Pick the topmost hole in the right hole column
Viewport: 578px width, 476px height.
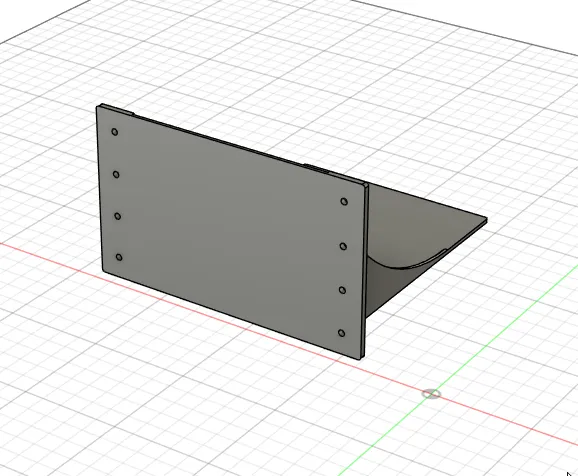pyautogui.click(x=344, y=202)
